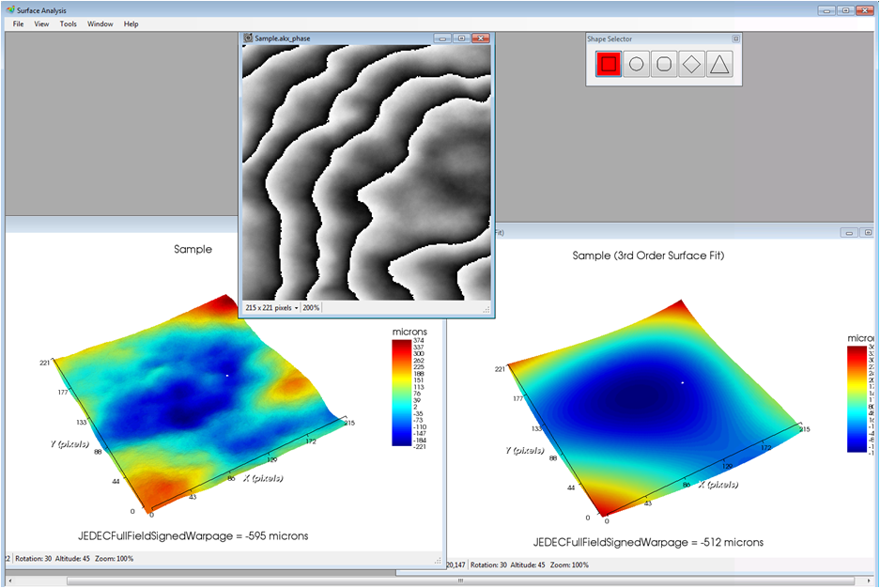Screen dimensions: 880x588
Task: Click the Surface Analysis app icon
Action: pos(9,9)
